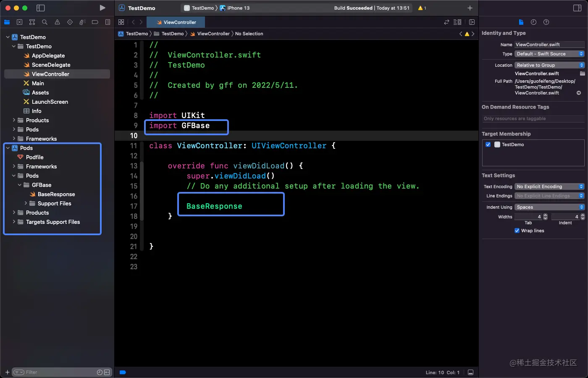Open the Issue navigator triangle icon

pyautogui.click(x=57, y=22)
